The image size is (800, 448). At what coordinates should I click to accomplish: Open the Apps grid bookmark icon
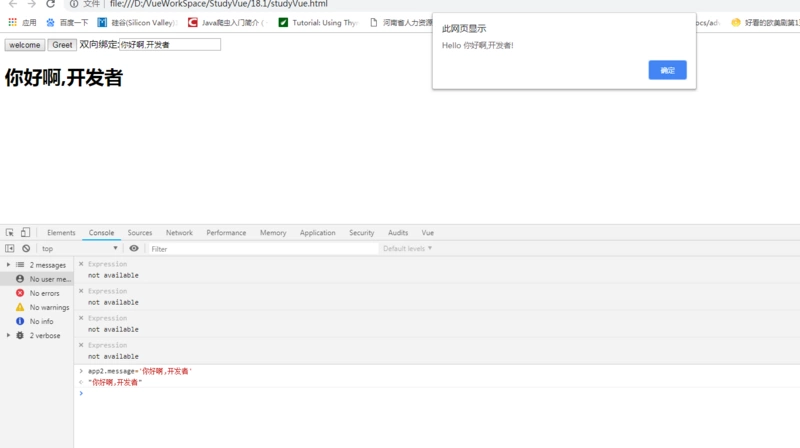click(x=13, y=22)
